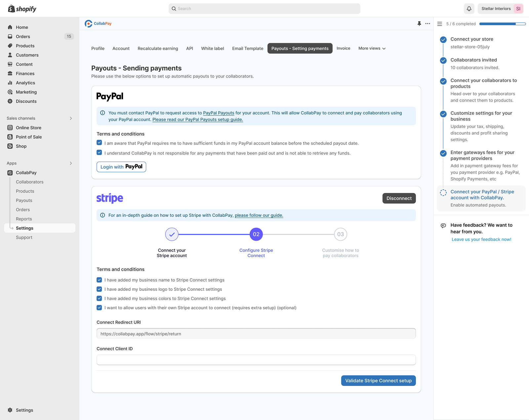529x420 pixels.
Task: Switch to the Email Template tab
Action: [x=247, y=48]
